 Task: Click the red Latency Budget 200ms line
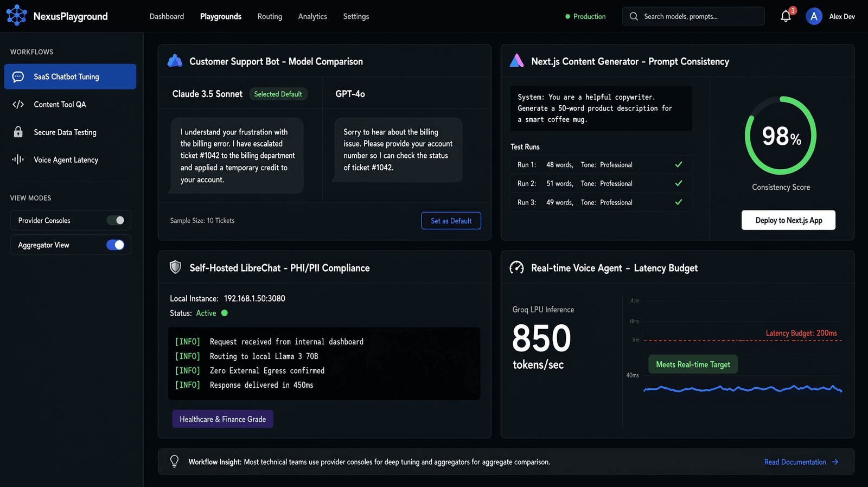click(742, 341)
